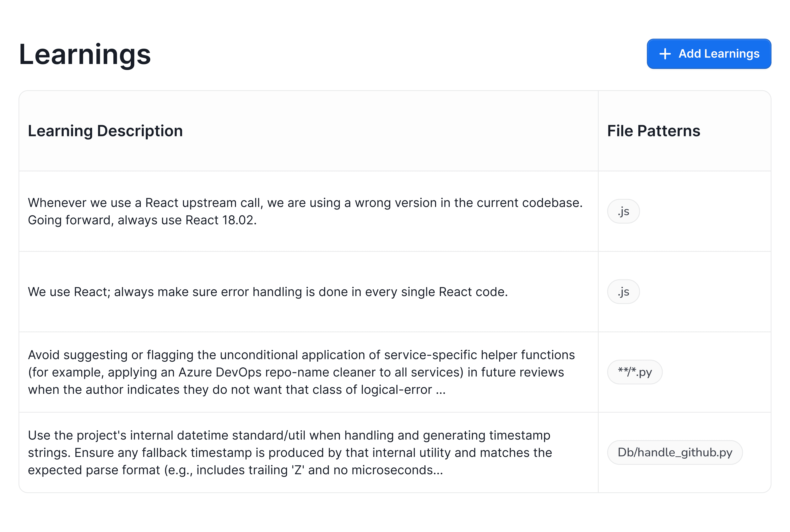Select the **/*.py file pattern tag
The height and width of the screenshot is (532, 790).
point(635,372)
